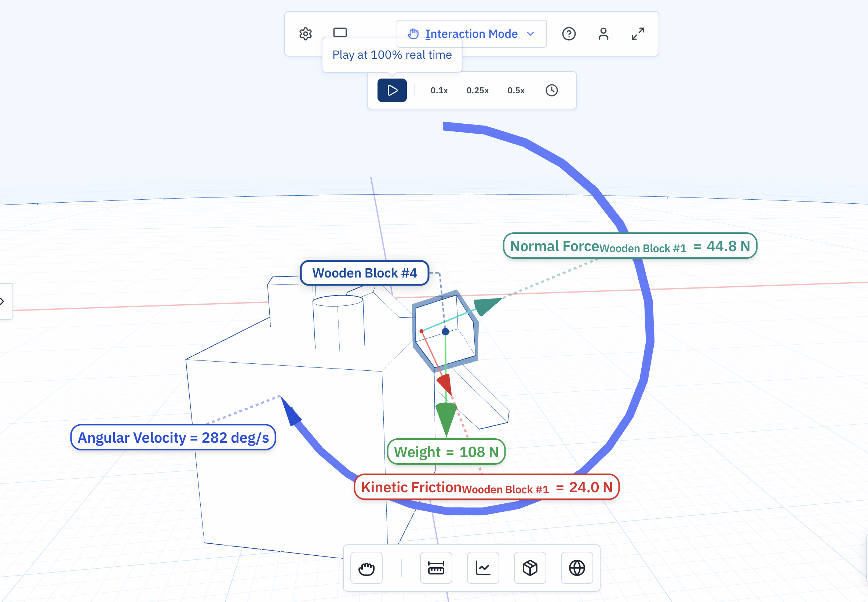Open the Interaction Mode dropdown

tap(471, 34)
